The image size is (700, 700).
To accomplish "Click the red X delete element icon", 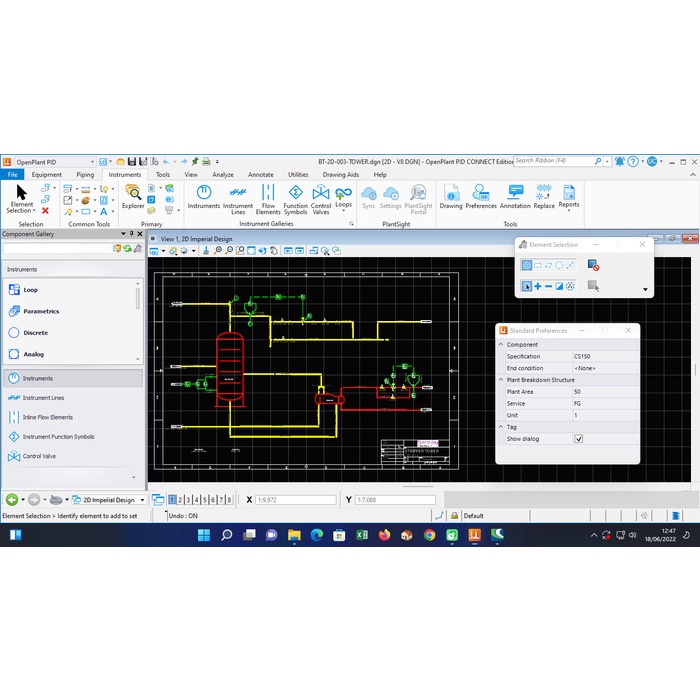I will (x=45, y=211).
